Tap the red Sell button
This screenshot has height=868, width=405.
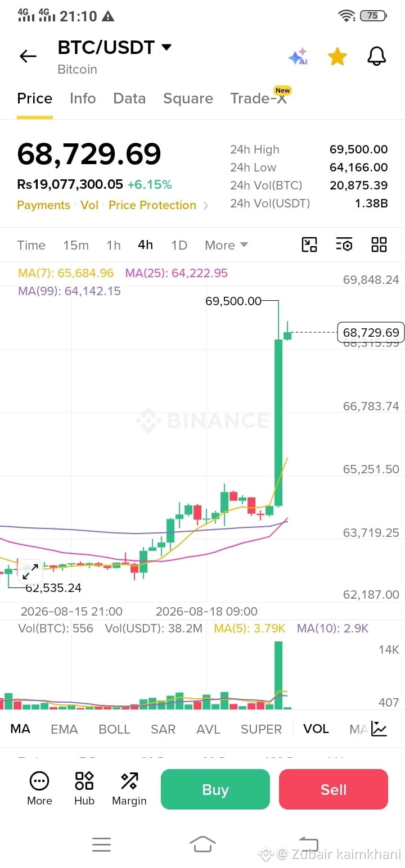(x=334, y=789)
